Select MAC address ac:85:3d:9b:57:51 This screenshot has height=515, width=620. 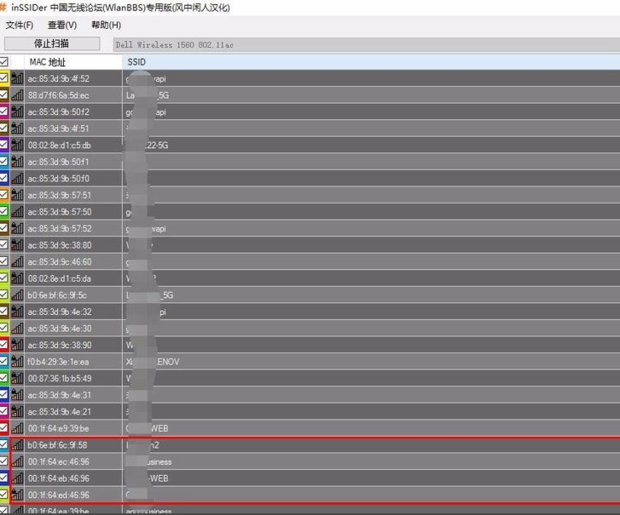click(x=59, y=195)
